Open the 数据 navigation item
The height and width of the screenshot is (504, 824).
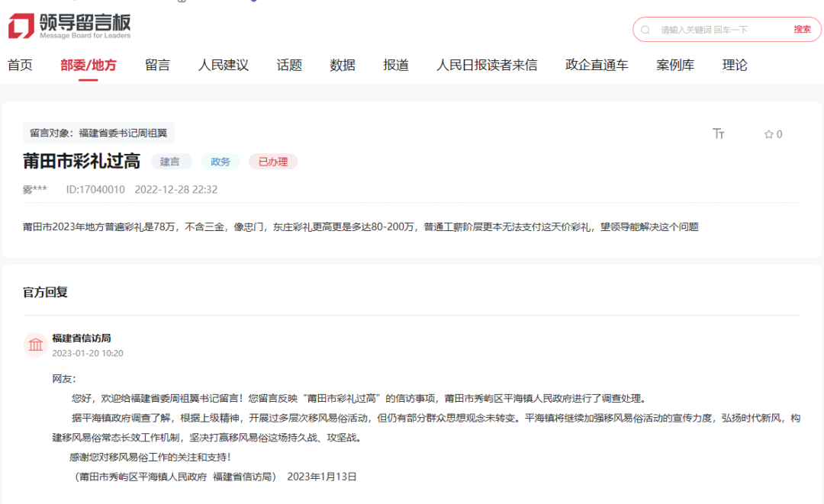tap(342, 65)
